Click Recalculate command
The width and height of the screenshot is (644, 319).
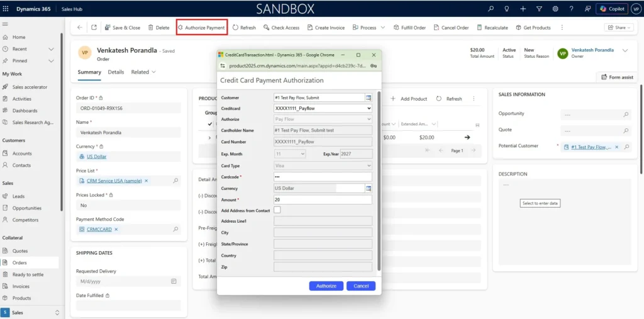(x=492, y=28)
